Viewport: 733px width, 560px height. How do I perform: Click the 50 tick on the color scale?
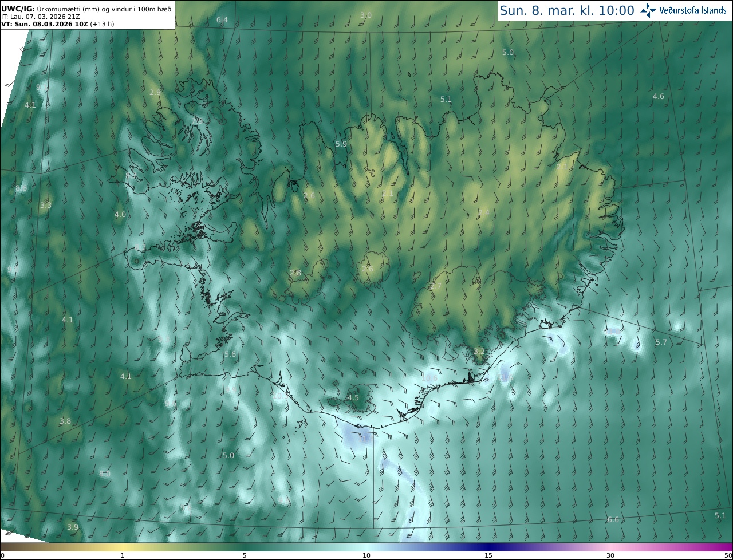(728, 555)
